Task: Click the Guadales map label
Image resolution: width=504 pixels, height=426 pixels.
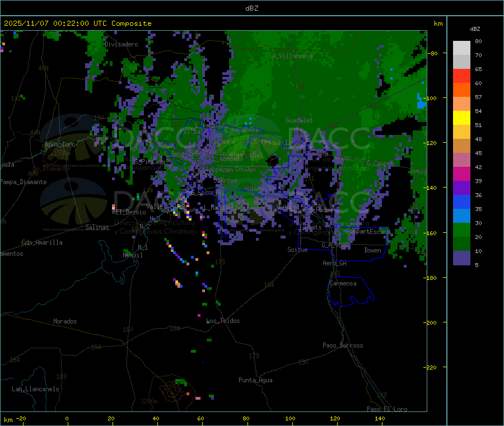Action: [299, 120]
